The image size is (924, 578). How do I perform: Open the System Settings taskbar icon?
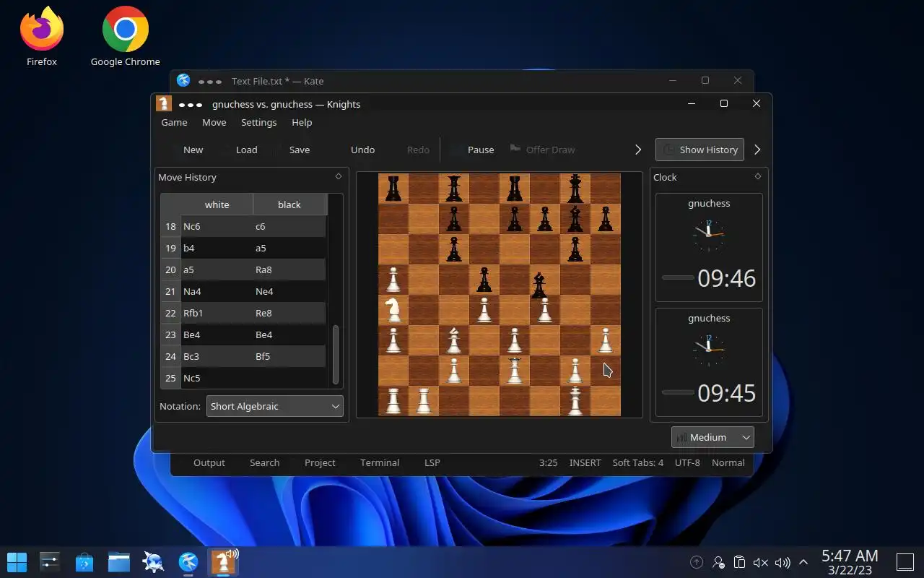coord(50,561)
